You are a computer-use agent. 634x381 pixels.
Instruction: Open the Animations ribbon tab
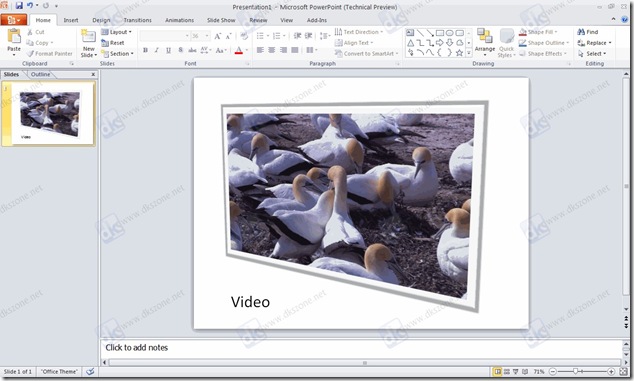click(179, 20)
